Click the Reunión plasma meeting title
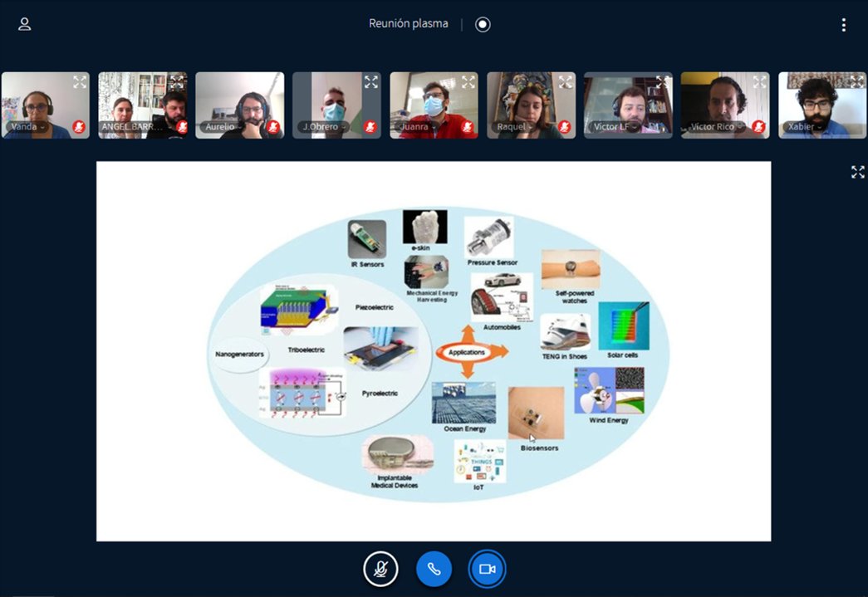Screen dimensions: 868x597 coord(409,24)
